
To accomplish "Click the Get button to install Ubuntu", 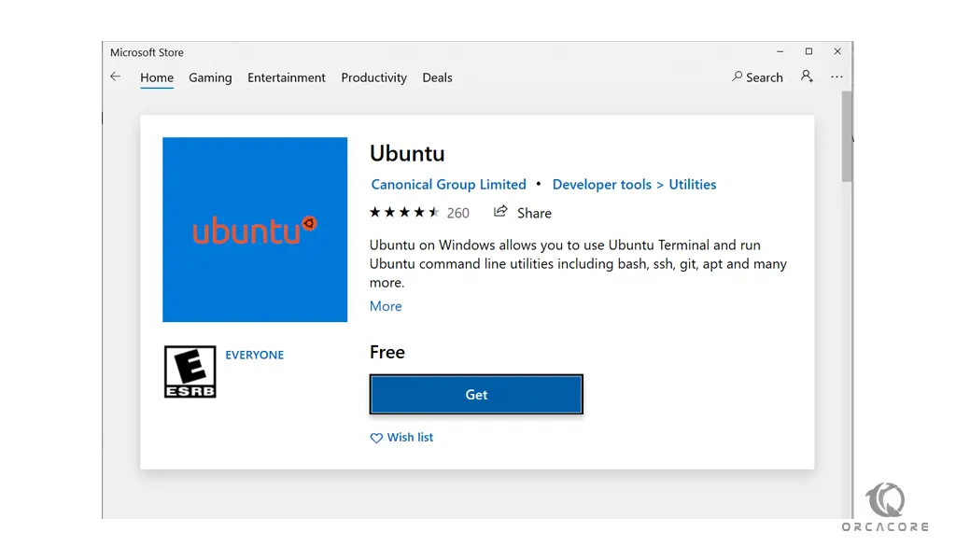I will pyautogui.click(x=476, y=394).
